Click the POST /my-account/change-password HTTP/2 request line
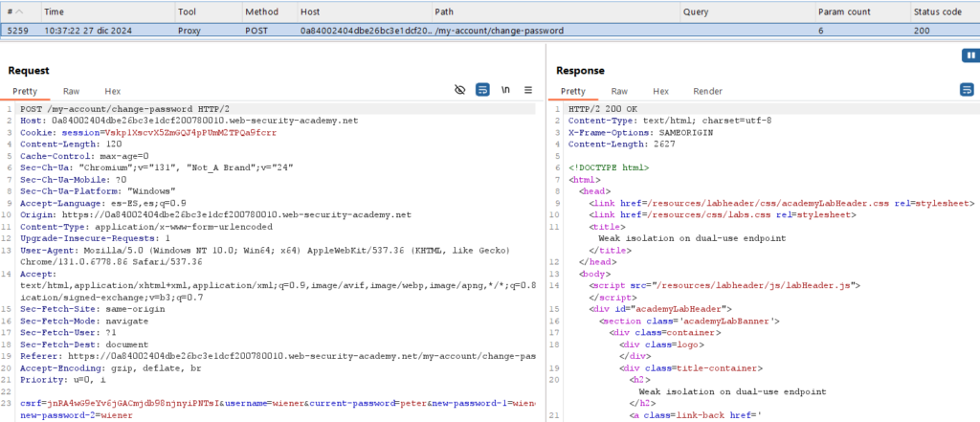The height and width of the screenshot is (422, 980). coord(125,109)
